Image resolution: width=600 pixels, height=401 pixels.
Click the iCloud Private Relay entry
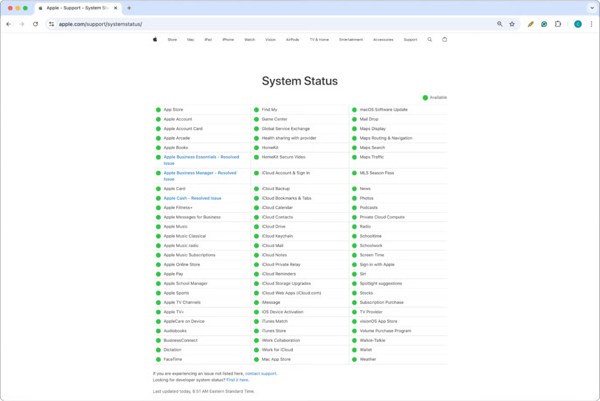(281, 264)
